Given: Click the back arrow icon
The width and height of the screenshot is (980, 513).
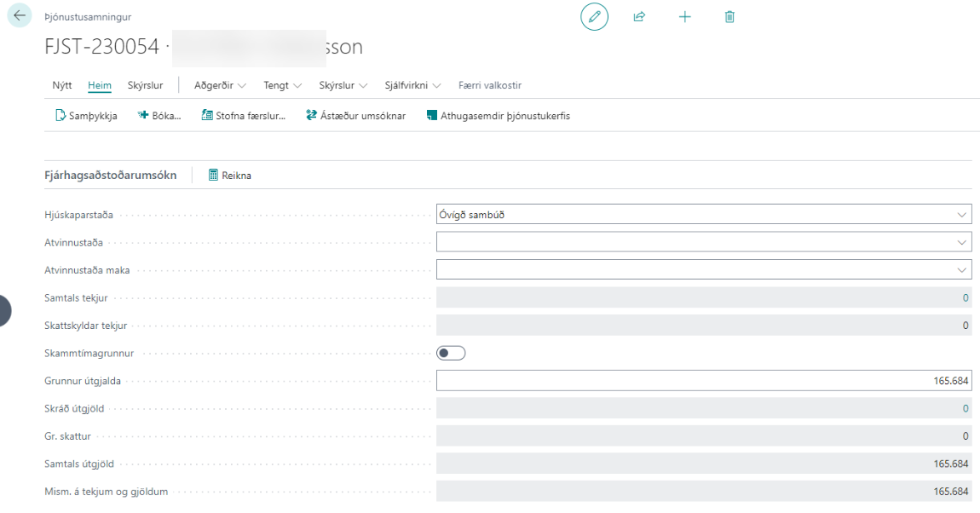Looking at the screenshot, I should (x=20, y=16).
